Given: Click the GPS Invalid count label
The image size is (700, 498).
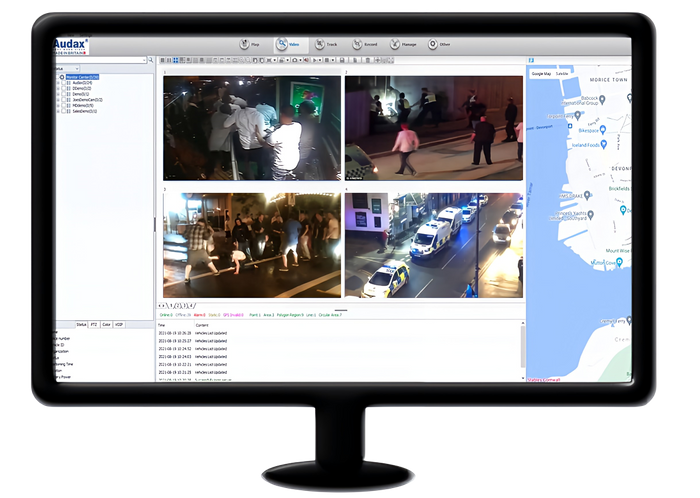Looking at the screenshot, I should click(233, 315).
